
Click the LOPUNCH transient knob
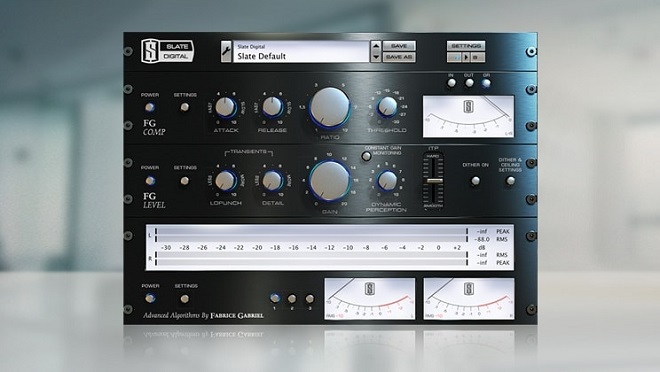tap(226, 181)
